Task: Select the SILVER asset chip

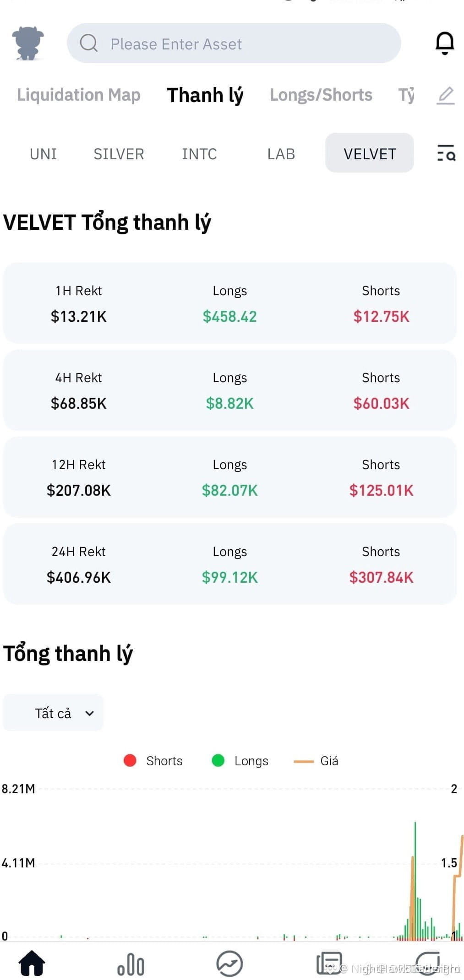Action: [x=119, y=154]
